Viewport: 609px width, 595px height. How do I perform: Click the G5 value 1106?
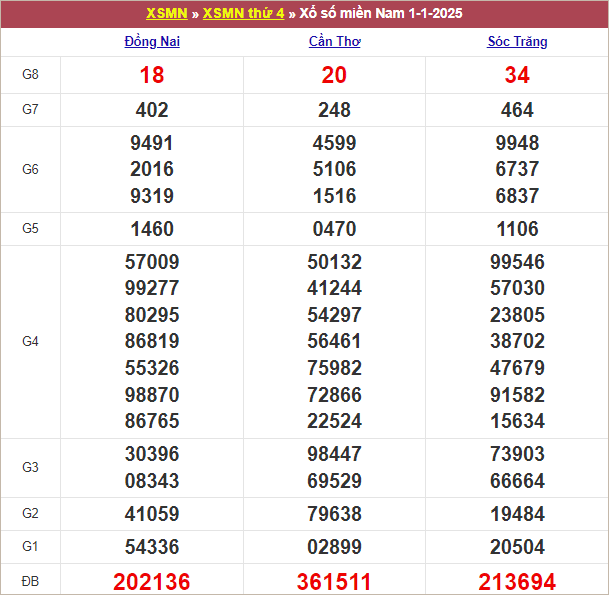(x=517, y=229)
